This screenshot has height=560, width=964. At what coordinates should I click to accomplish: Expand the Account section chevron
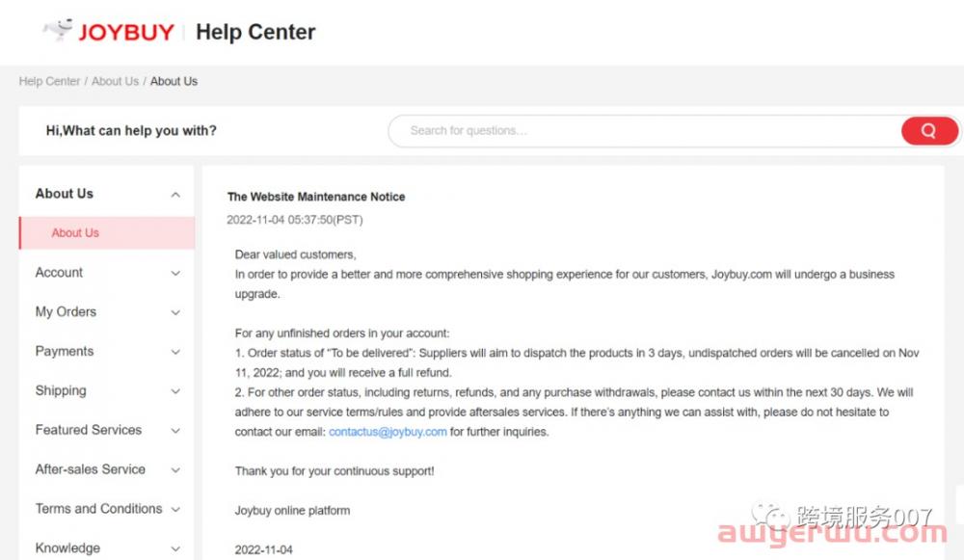point(175,273)
